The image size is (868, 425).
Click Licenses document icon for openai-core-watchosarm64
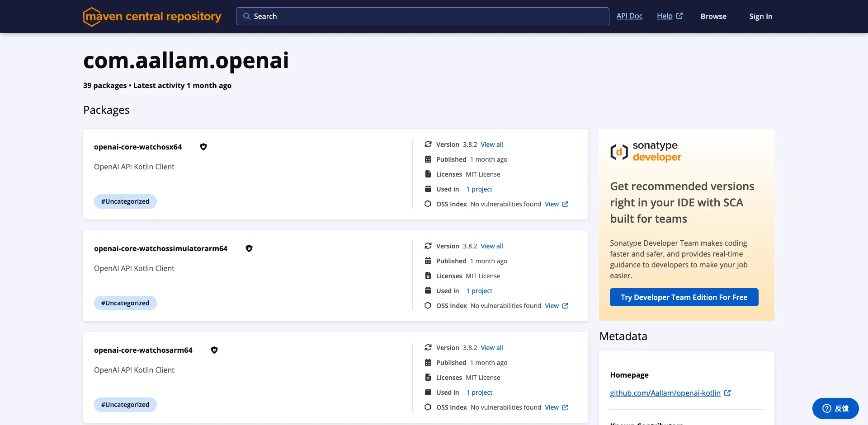[428, 378]
